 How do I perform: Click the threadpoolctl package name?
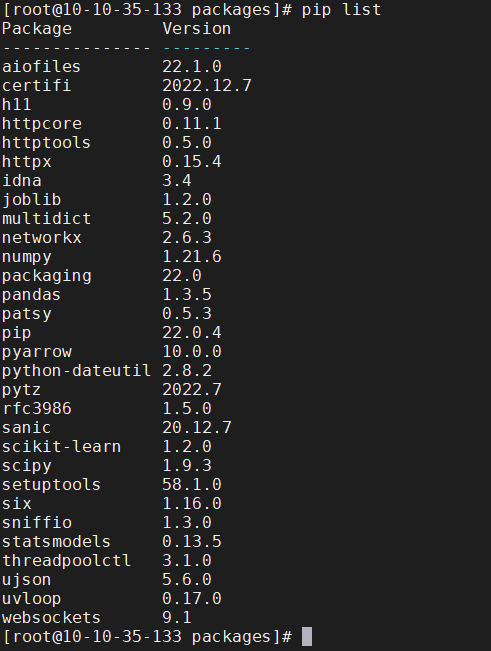tap(66, 560)
